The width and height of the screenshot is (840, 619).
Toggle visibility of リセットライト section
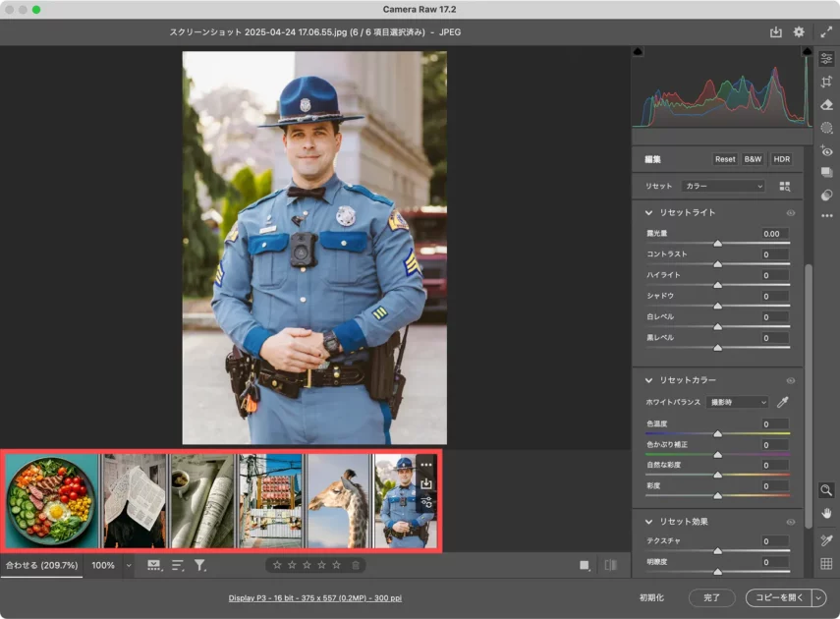(x=790, y=213)
